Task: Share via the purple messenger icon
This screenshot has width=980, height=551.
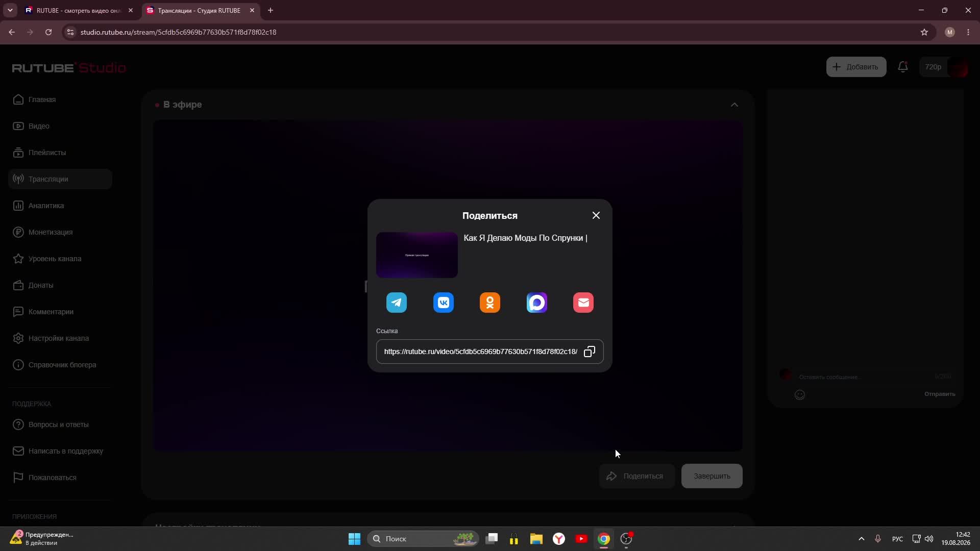Action: point(537,303)
